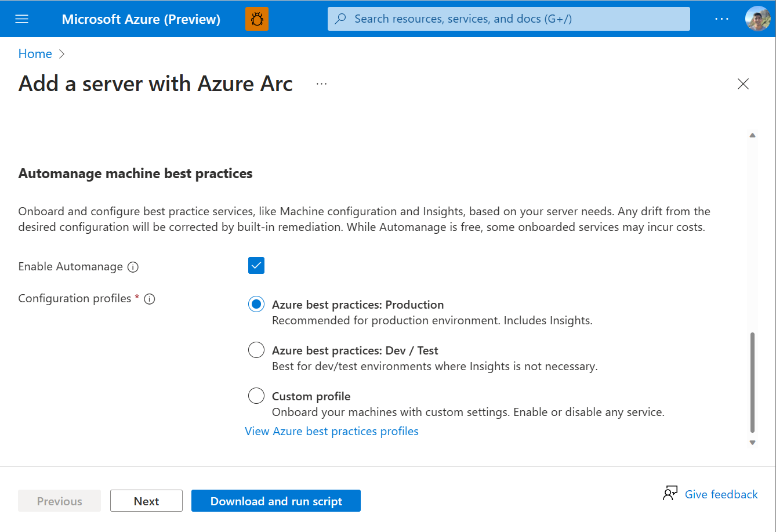Screen dimensions: 776x532
Task: Open more options next to page title
Action: (x=321, y=84)
